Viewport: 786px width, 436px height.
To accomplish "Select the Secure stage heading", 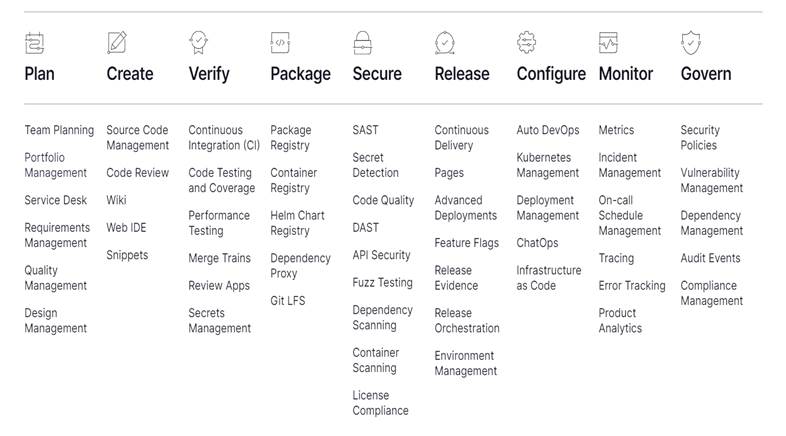I will point(377,74).
